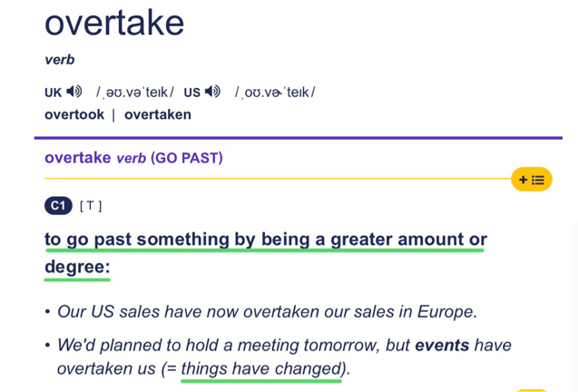
Task: Play the UK pronunciation audio
Action: (x=74, y=92)
